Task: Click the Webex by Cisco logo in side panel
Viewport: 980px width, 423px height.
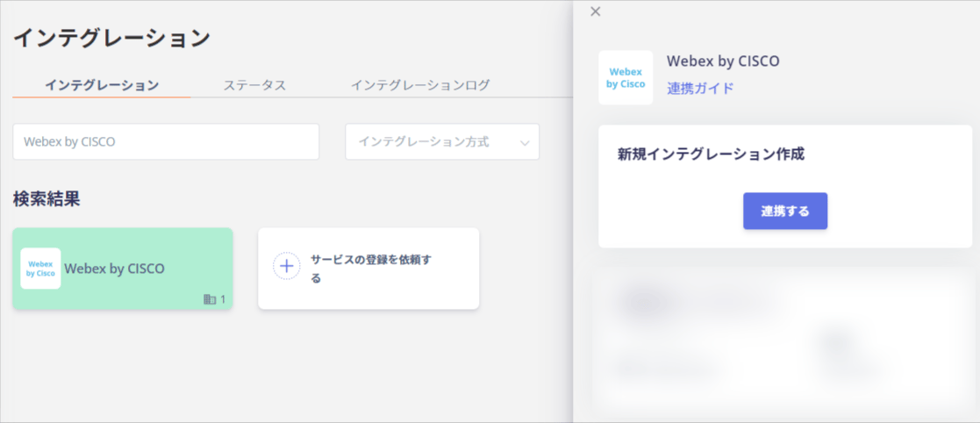Action: click(x=626, y=77)
